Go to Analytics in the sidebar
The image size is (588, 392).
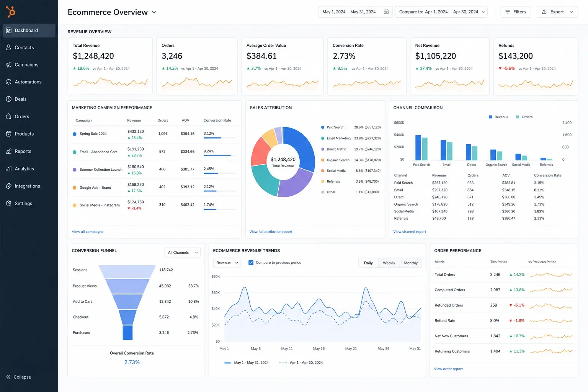pos(29,169)
